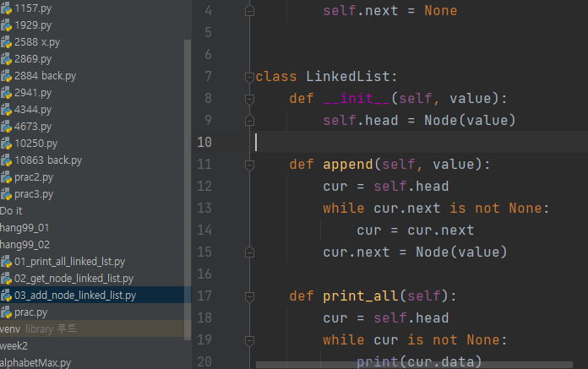This screenshot has height=369, width=588.
Task: Select 2588 x.py file
Action: coord(37,42)
